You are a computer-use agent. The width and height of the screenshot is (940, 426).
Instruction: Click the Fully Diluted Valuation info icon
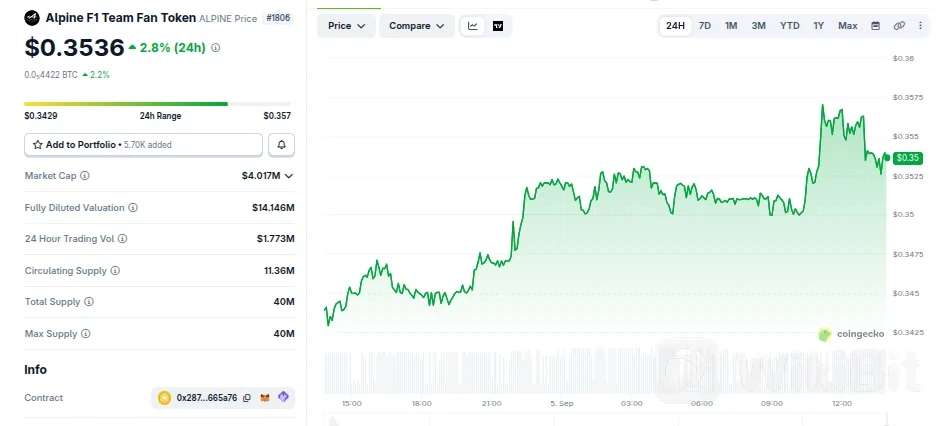(x=133, y=208)
